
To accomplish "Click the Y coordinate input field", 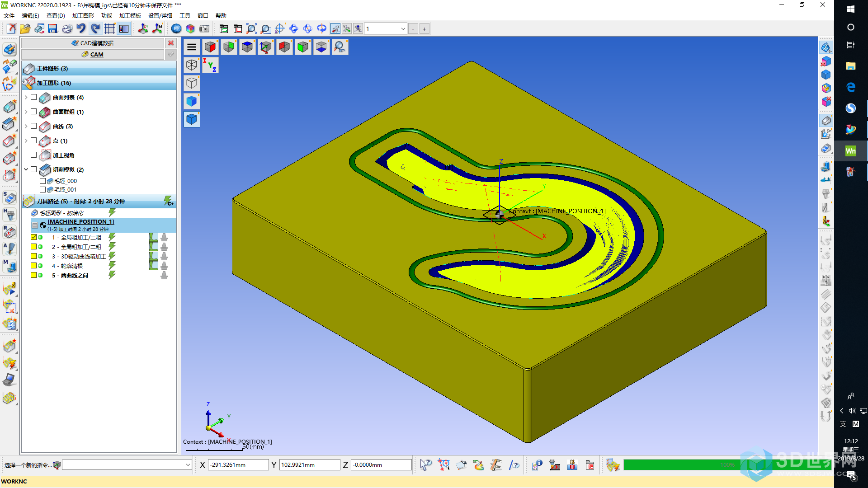I will pos(310,465).
